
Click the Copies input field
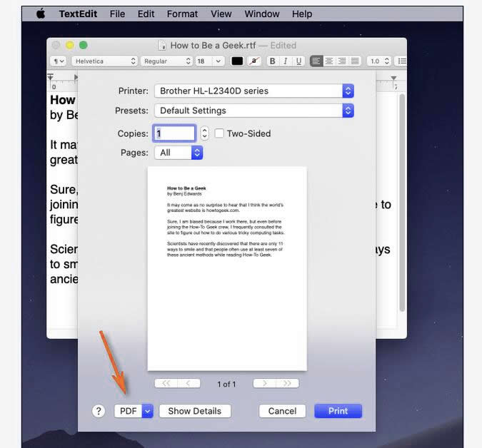174,133
